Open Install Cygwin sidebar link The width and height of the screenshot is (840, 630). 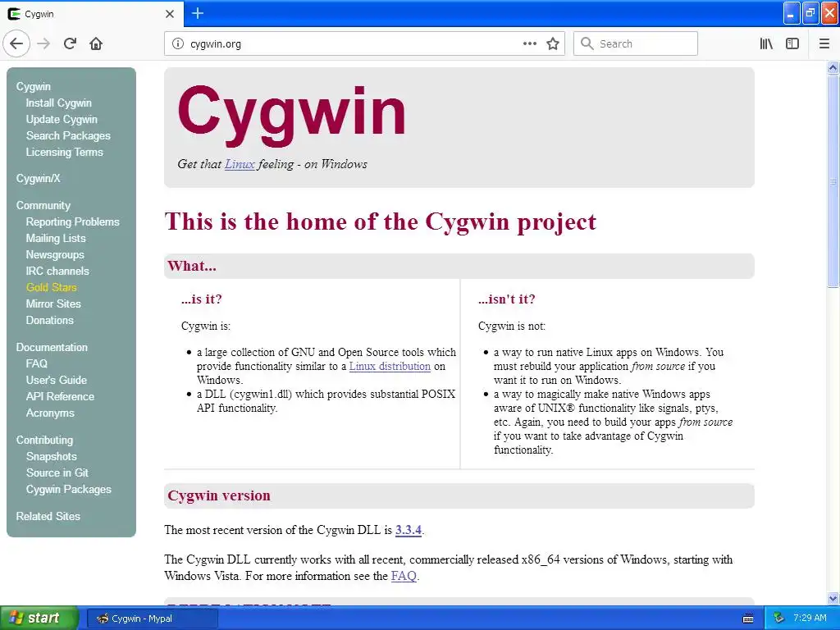pyautogui.click(x=59, y=103)
